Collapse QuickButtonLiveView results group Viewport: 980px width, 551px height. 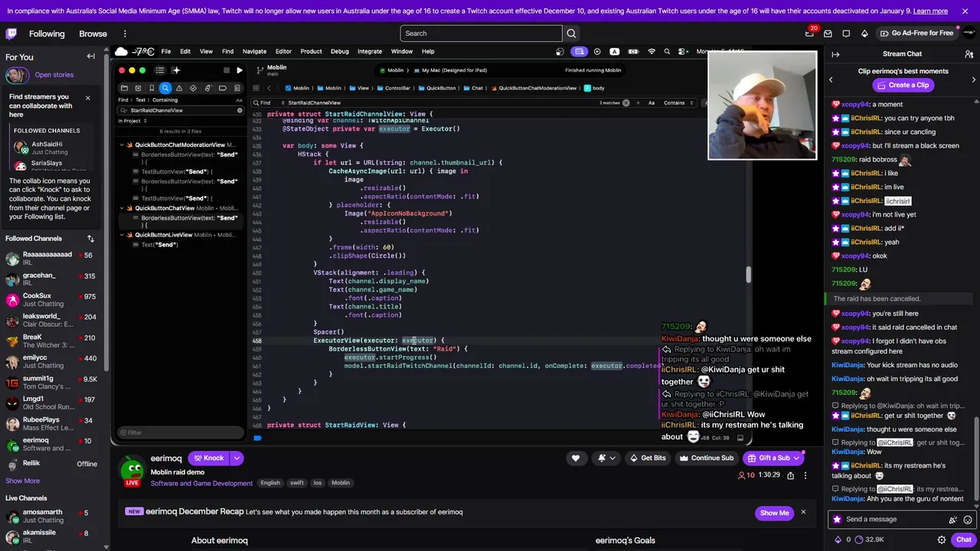coord(122,235)
